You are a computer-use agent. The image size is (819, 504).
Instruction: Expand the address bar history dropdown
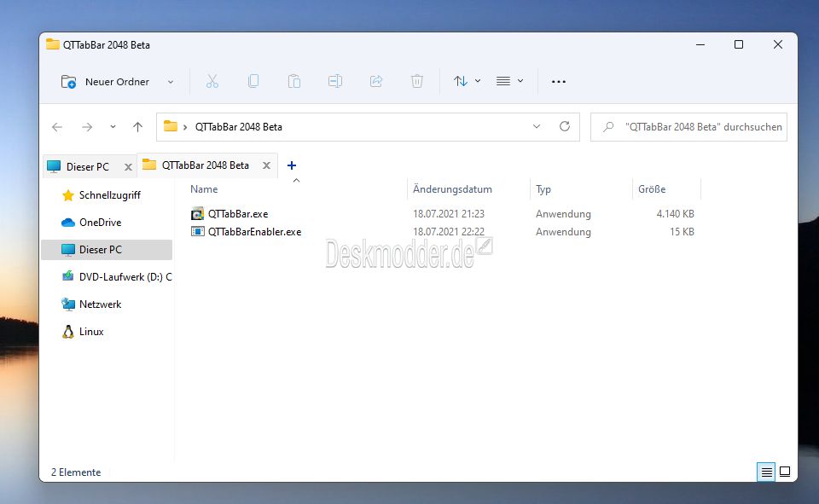[x=537, y=127]
